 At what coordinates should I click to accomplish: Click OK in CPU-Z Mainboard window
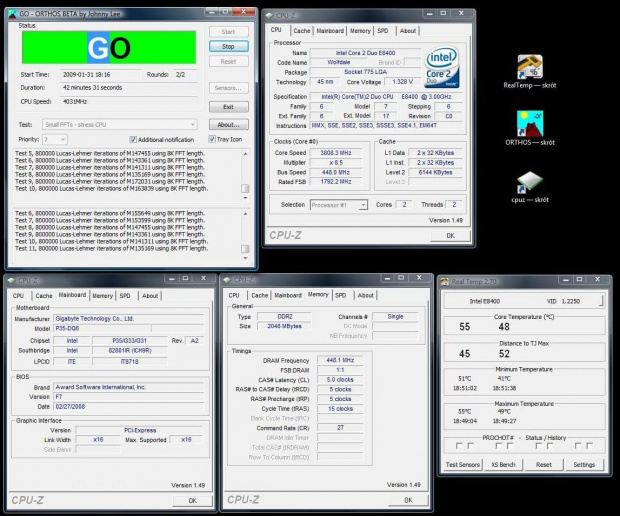tap(193, 501)
